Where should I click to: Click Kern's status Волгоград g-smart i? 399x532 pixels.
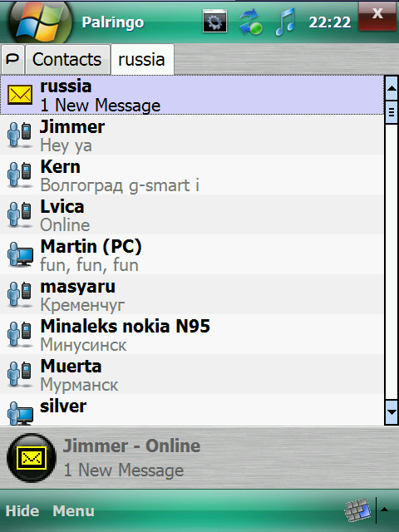120,185
